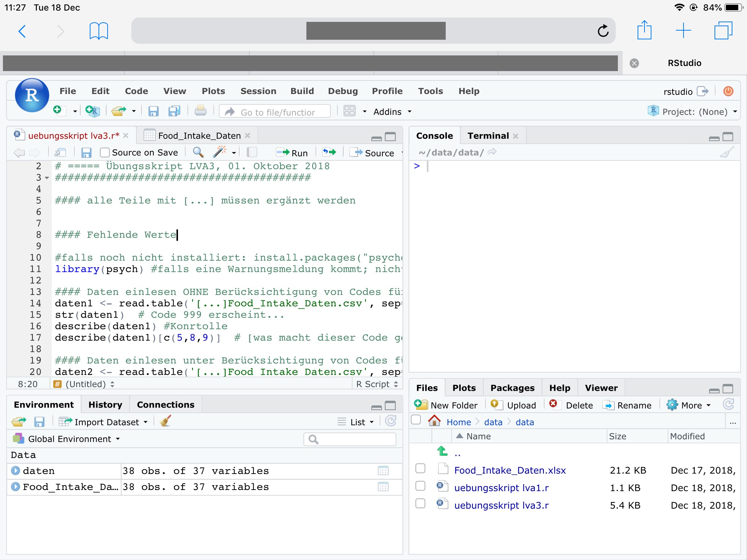Open the Session menu
Image resolution: width=747 pixels, height=560 pixels.
coord(258,91)
